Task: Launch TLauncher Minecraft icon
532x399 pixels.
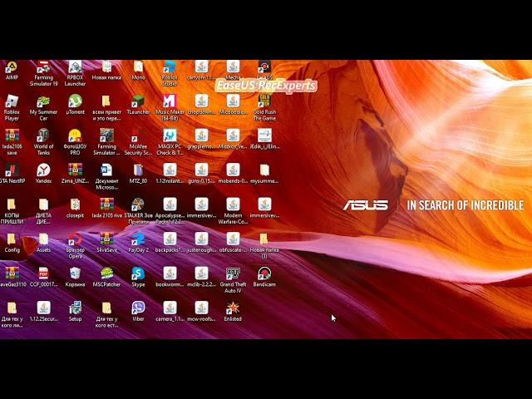Action: tap(138, 105)
